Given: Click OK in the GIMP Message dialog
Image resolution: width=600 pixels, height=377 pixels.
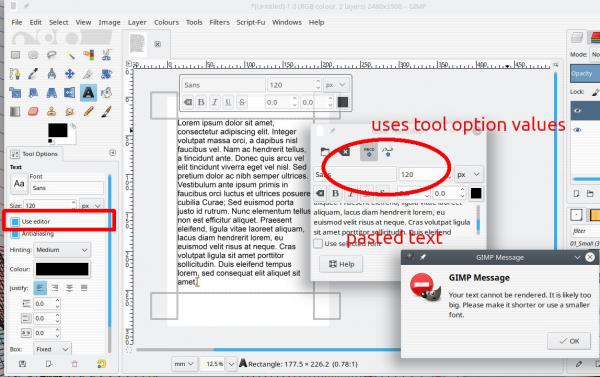Looking at the screenshot, I should tap(569, 341).
